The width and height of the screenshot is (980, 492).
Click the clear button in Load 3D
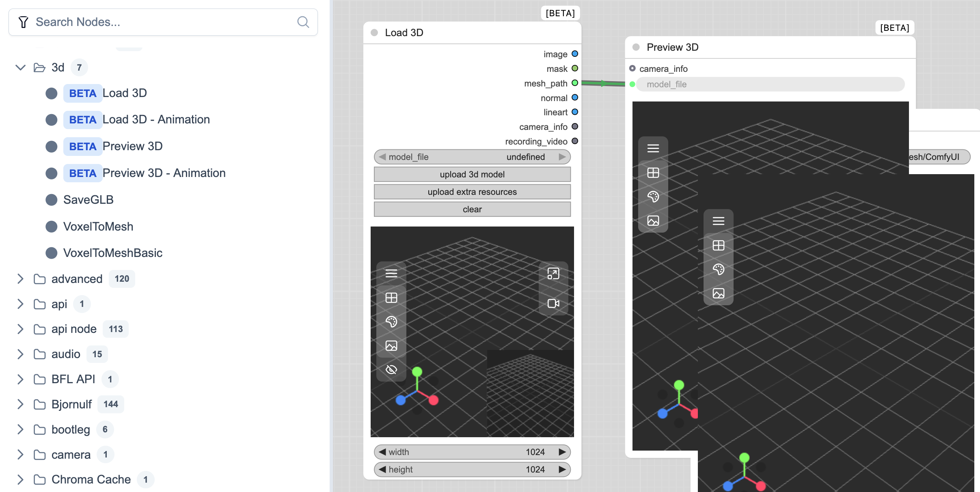click(x=472, y=209)
